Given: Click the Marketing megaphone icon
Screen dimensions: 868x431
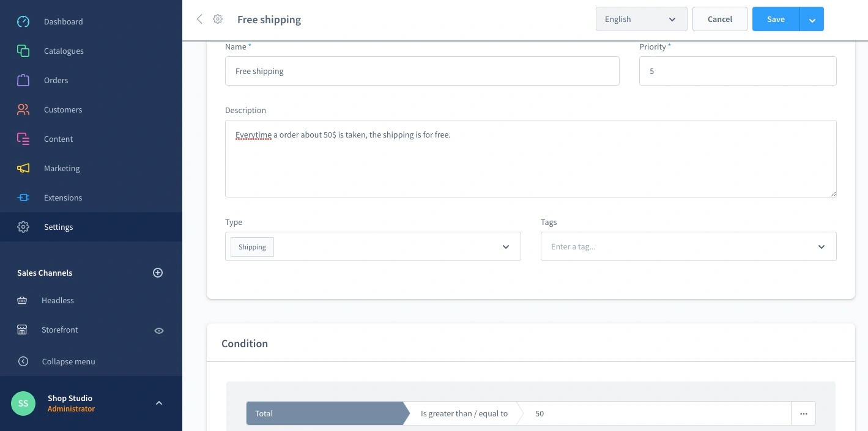Looking at the screenshot, I should coord(23,168).
